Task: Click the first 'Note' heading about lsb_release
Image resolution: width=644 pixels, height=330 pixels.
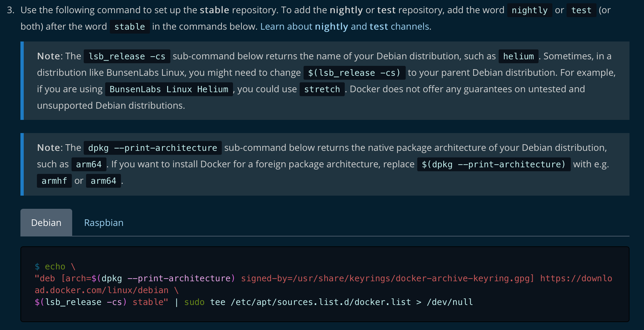Action: (48, 56)
